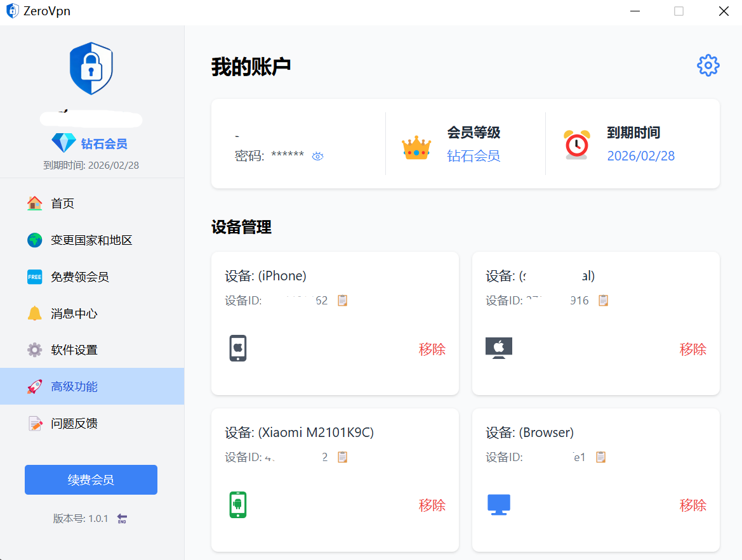The width and height of the screenshot is (742, 560).
Task: Reveal the hidden password with the eye toggle
Action: click(x=317, y=155)
